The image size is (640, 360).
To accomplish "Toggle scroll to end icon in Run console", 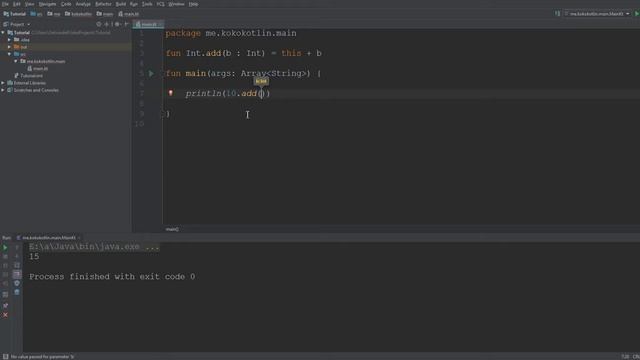I will point(17,274).
